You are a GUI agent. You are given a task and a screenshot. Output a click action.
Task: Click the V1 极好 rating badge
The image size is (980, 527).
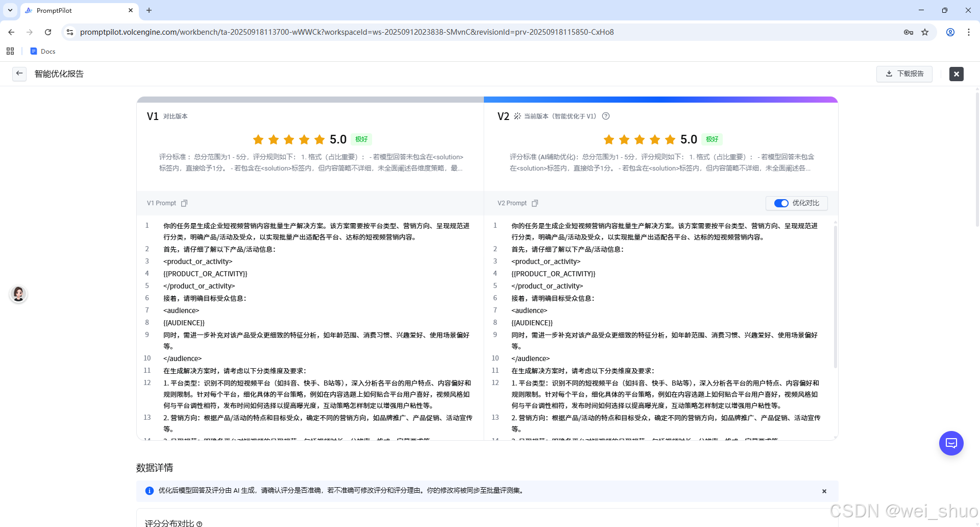(x=361, y=139)
